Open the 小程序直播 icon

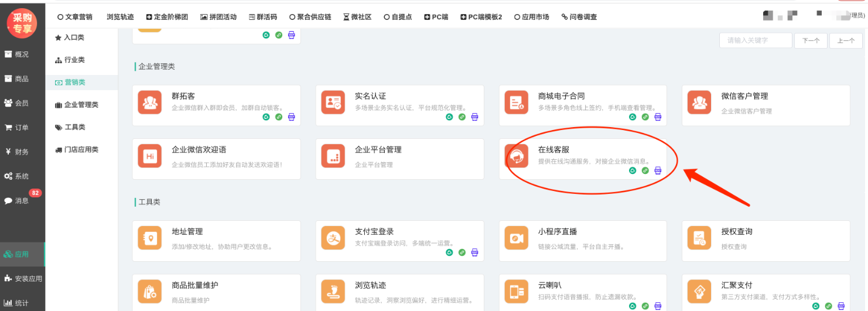coord(516,238)
